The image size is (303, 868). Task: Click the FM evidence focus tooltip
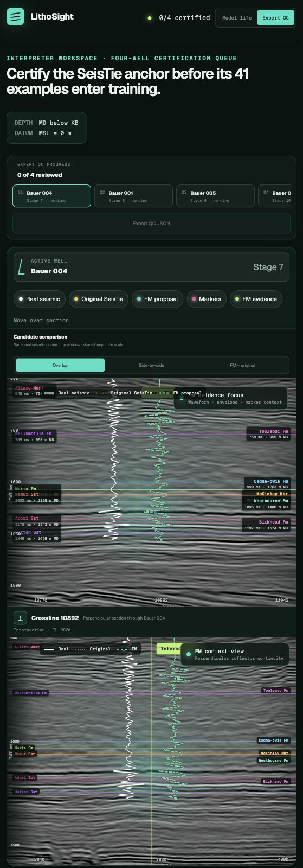click(x=230, y=398)
